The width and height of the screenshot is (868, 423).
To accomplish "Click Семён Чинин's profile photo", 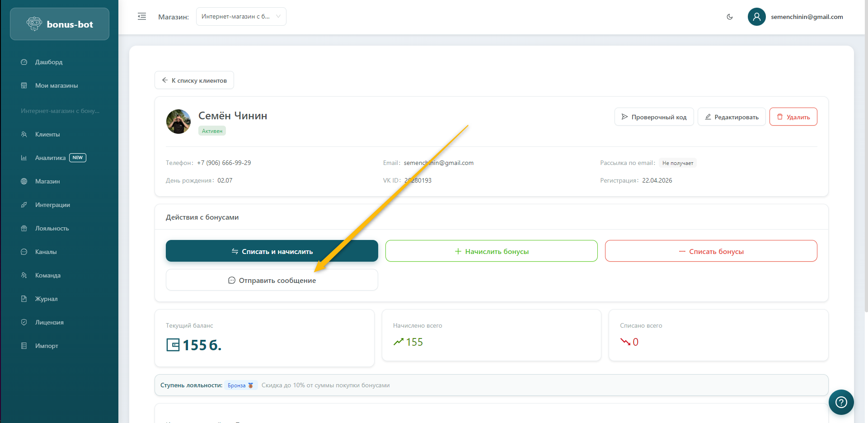I will 178,122.
